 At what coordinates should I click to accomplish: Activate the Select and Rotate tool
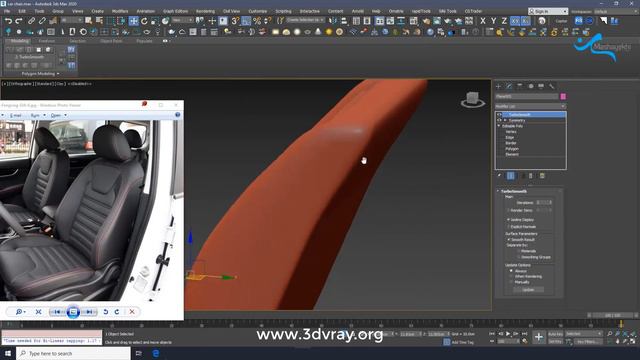(144, 21)
